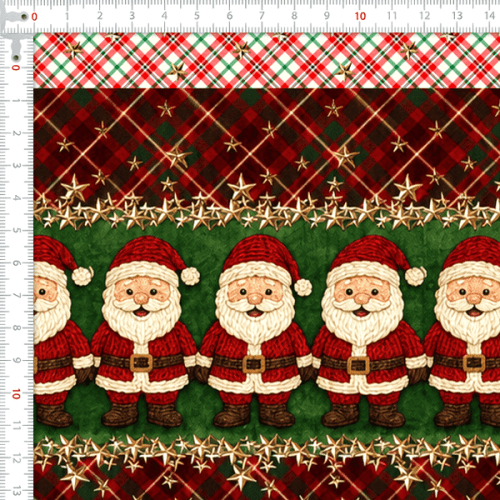This screenshot has width=500, height=500.
Task: Select the number 14 on the top ruler
Action: pos(489,16)
